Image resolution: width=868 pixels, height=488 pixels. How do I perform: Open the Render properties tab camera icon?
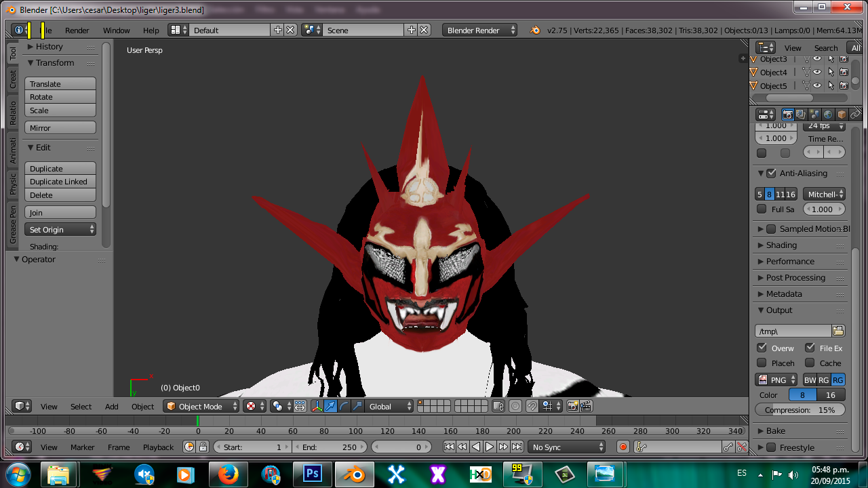coord(788,115)
